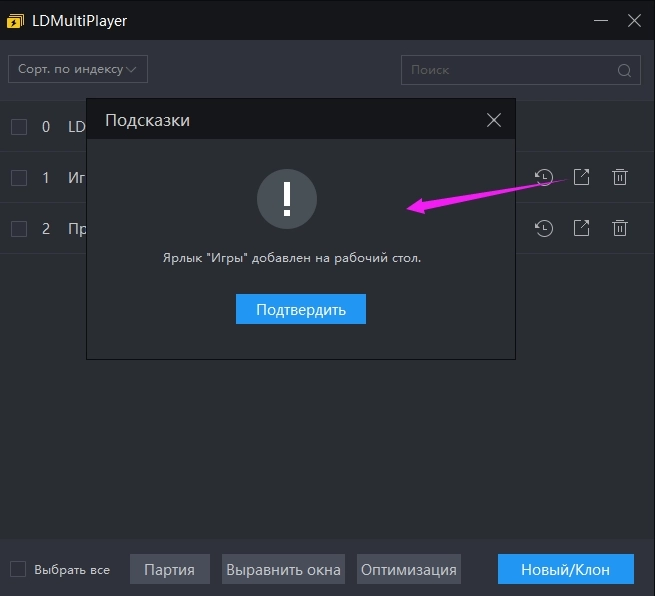Open backup/restore for instance 2
This screenshot has width=655, height=596.
click(544, 228)
